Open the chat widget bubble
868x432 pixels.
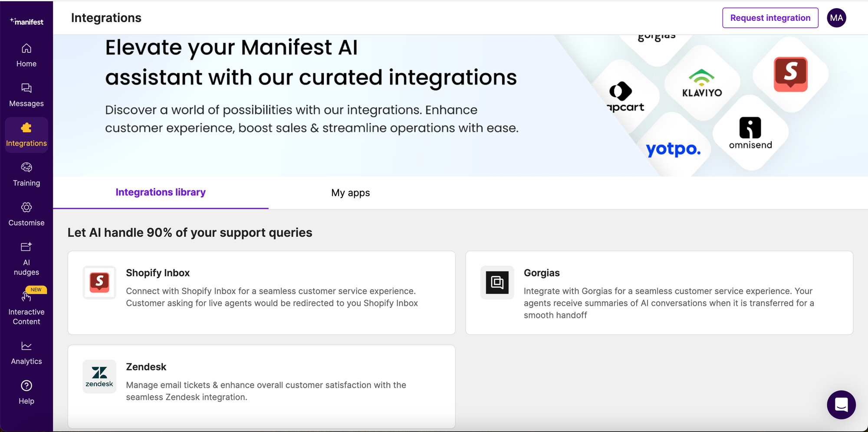click(x=841, y=405)
